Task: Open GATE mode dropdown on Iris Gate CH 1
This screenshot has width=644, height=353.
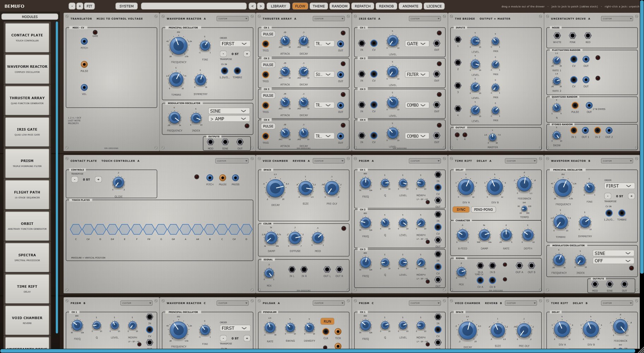Action: pos(417,43)
